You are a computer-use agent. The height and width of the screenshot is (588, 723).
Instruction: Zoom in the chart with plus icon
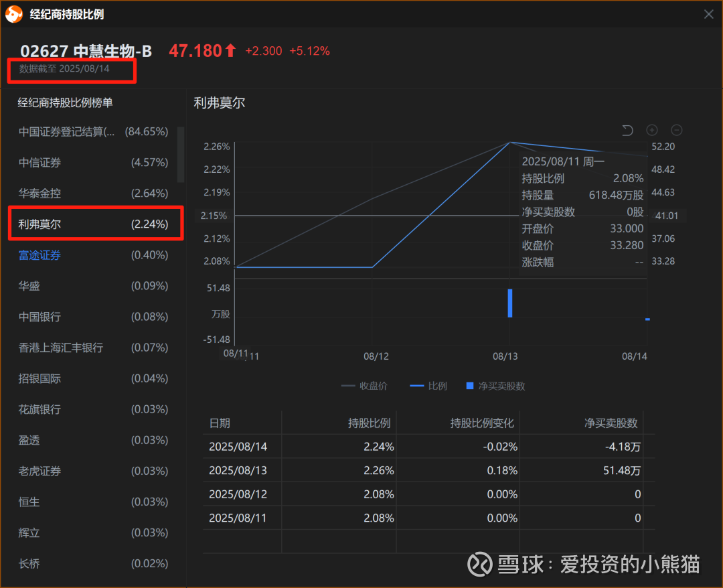click(652, 130)
